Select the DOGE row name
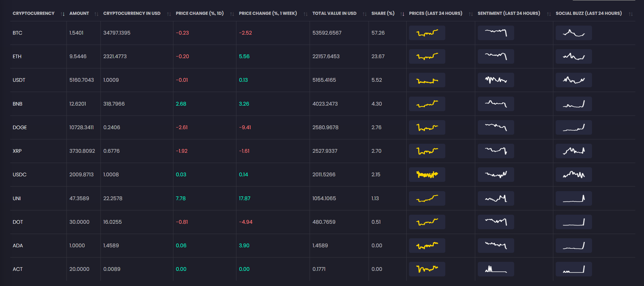 pyautogui.click(x=20, y=127)
